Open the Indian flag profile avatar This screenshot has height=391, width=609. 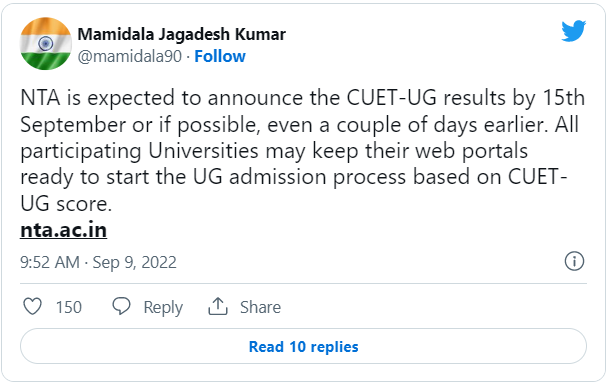pos(46,43)
